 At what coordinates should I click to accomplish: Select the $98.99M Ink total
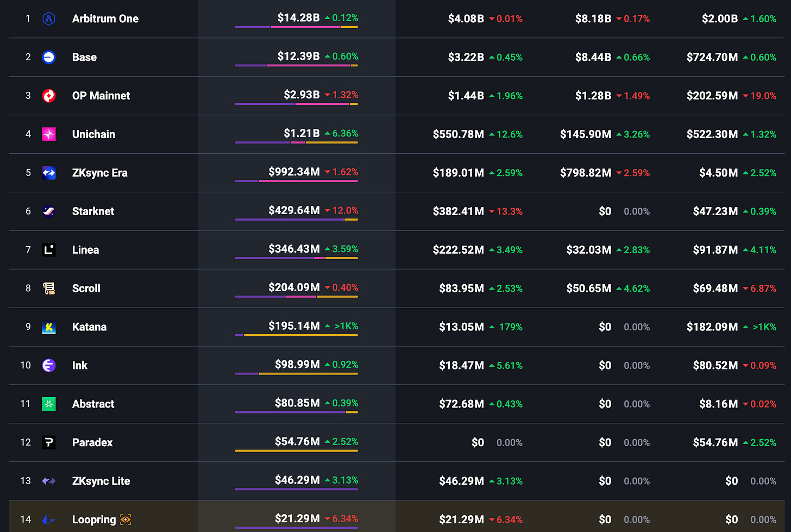(297, 365)
